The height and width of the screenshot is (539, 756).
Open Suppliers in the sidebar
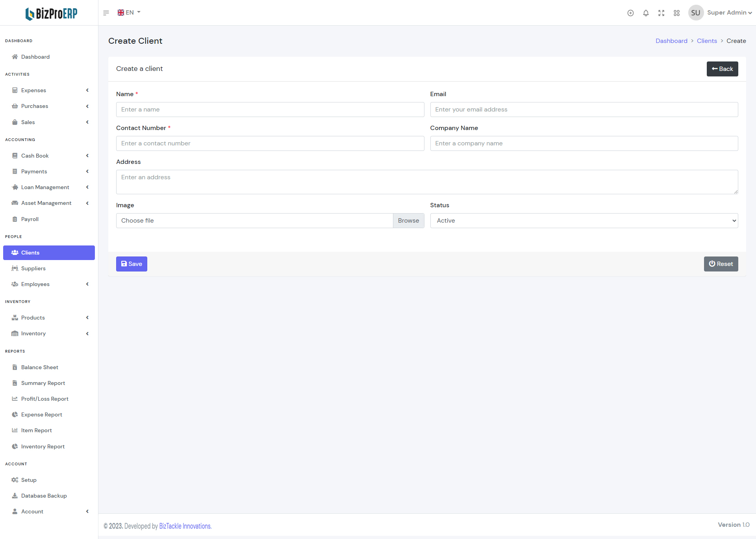(33, 268)
